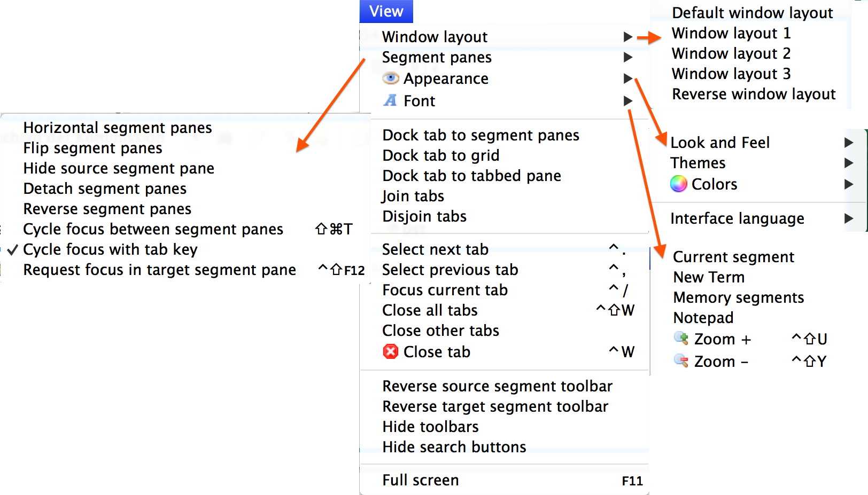
Task: Select the Zoom + magnifier icon
Action: pyautogui.click(x=681, y=339)
